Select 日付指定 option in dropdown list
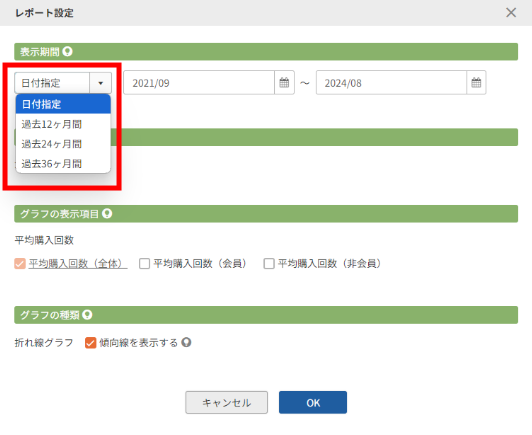Viewport: 532px width, 435px height. click(x=63, y=104)
